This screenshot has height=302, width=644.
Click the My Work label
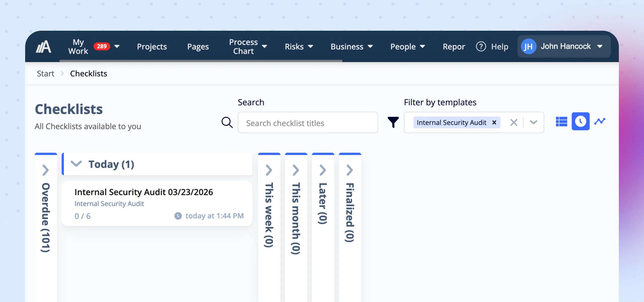coord(78,47)
